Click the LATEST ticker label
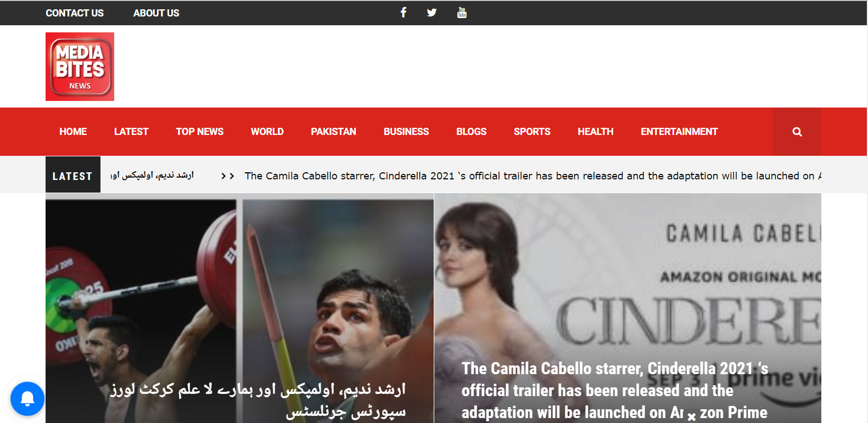 [x=72, y=175]
